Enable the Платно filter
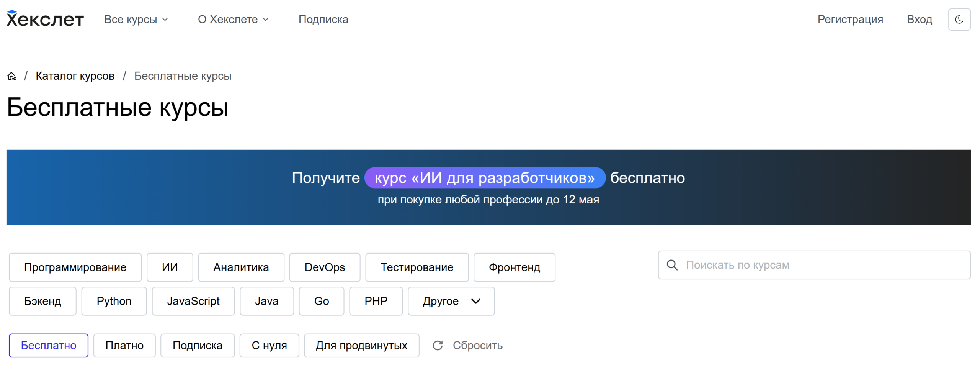980x382 pixels. tap(124, 345)
